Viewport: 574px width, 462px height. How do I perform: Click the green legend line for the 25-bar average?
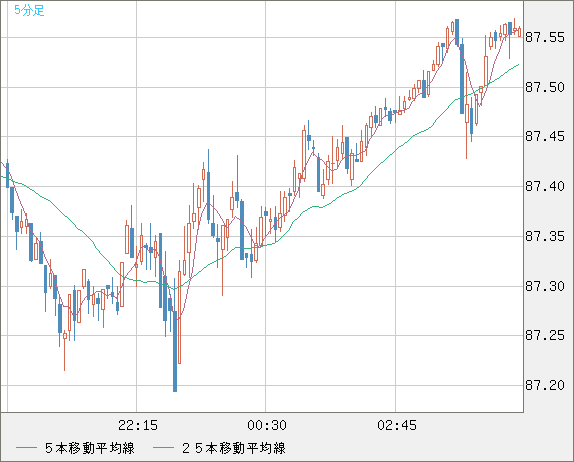tap(164, 448)
